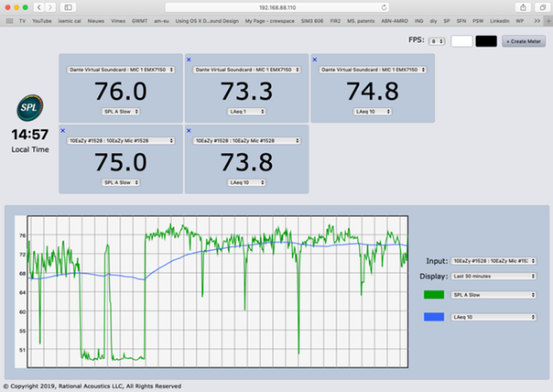This screenshot has height=392, width=553.
Task: Select the black color theme swatch
Action: coord(485,41)
